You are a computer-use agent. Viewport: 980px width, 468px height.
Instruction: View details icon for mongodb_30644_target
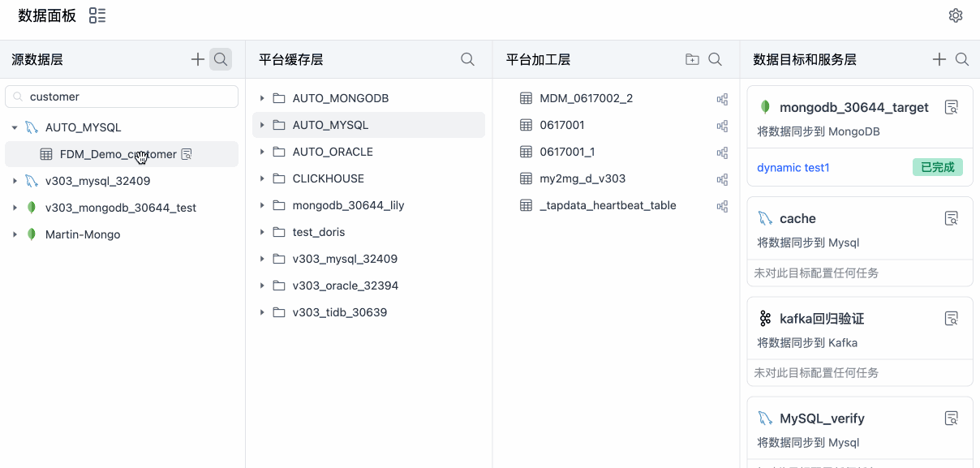pyautogui.click(x=952, y=107)
